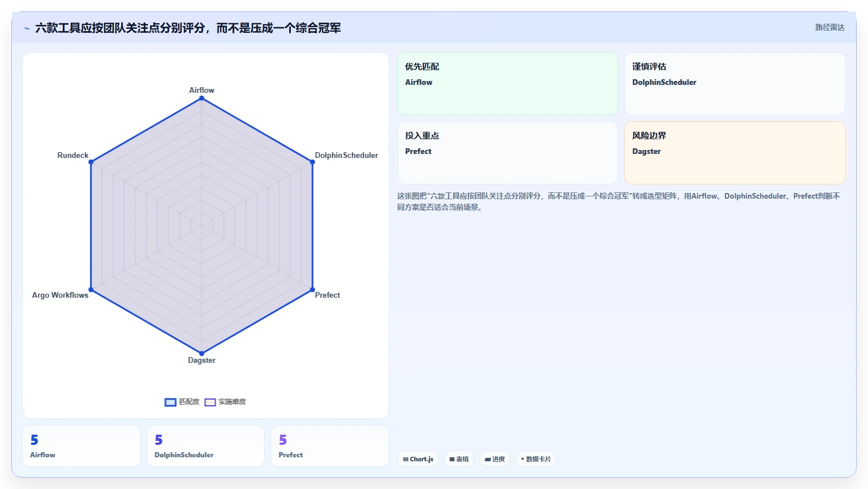Select the Dagster vertex point on the radar
The image size is (868, 489).
201,354
